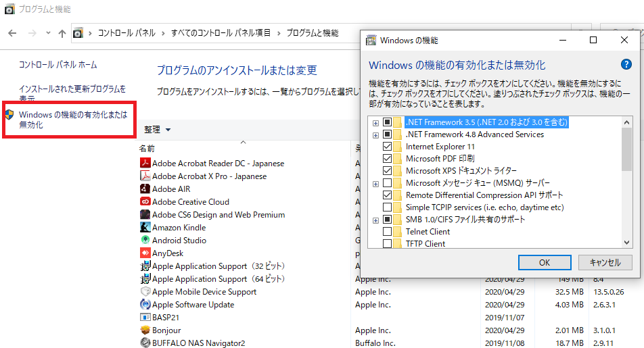Toggle .NET Framework 4.8 Advanced Services checkbox
Screen dimensions: 644x348
tap(387, 134)
